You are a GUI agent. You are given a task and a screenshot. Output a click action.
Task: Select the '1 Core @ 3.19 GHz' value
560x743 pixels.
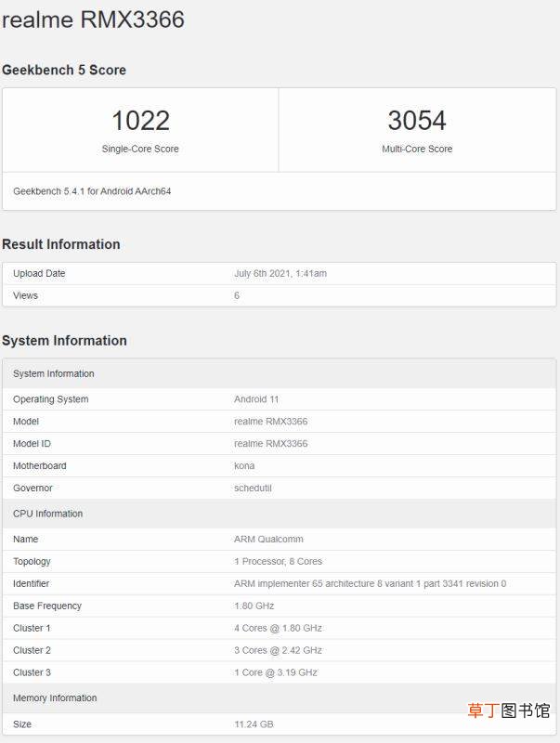click(x=276, y=672)
